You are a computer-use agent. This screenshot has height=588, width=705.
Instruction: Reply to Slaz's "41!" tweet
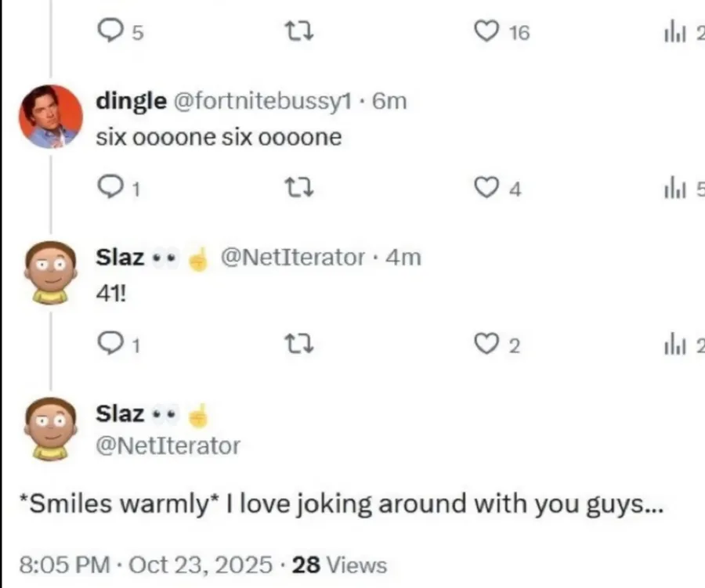tap(107, 345)
